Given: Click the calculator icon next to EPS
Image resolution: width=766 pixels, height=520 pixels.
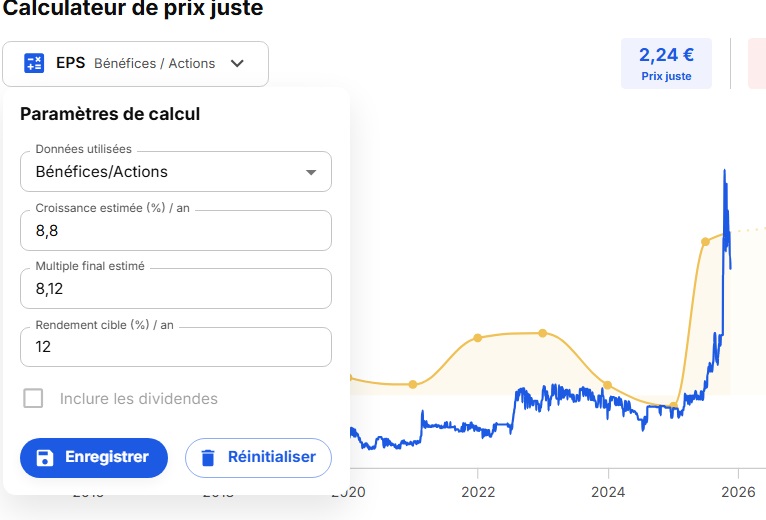Looking at the screenshot, I should (34, 63).
